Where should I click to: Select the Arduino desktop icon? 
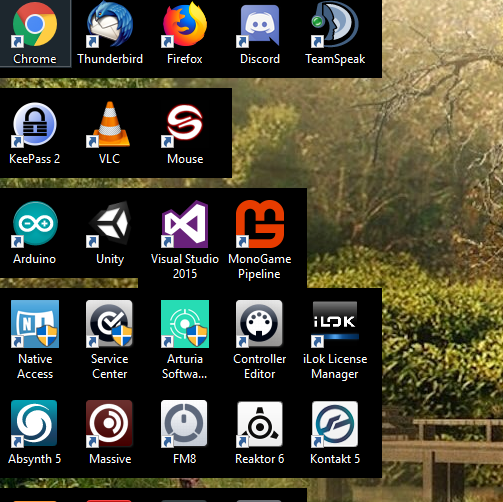coord(35,224)
